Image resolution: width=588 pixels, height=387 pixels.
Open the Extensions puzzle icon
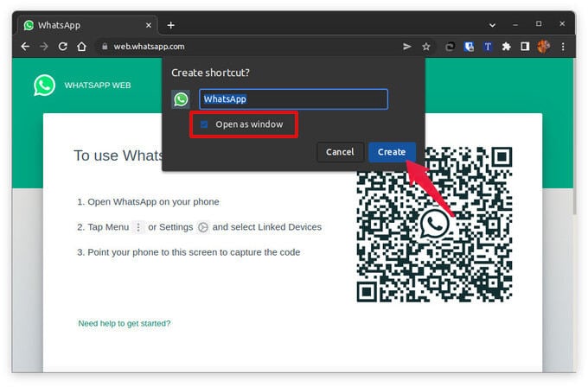tap(506, 47)
